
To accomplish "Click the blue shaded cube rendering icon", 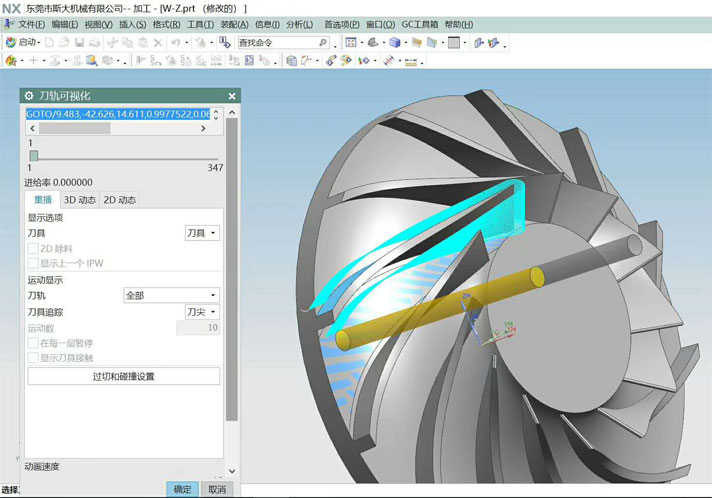I will point(394,43).
